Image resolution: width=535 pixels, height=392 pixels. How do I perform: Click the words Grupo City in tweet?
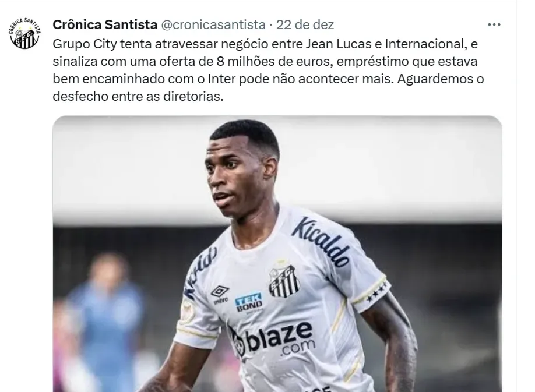click(85, 44)
